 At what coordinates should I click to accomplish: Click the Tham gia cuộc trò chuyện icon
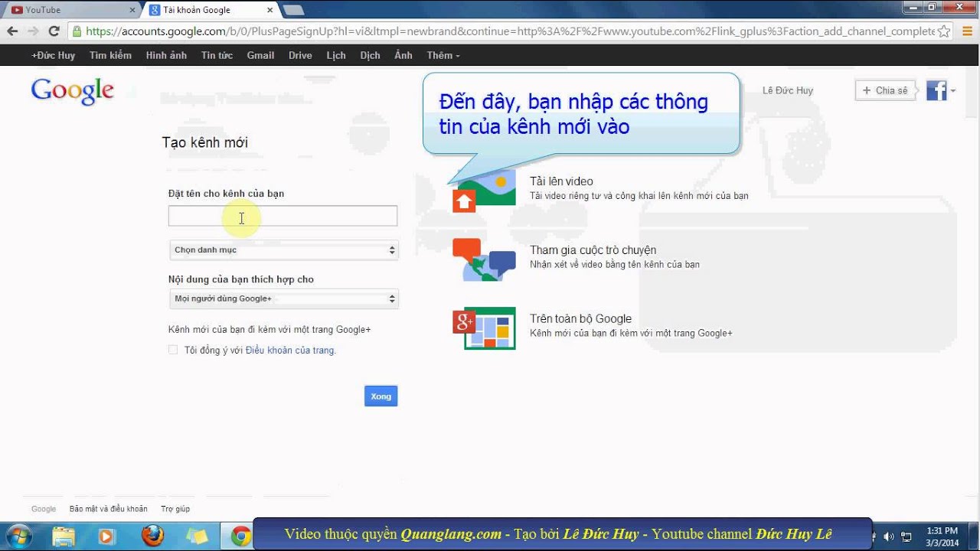(x=484, y=259)
